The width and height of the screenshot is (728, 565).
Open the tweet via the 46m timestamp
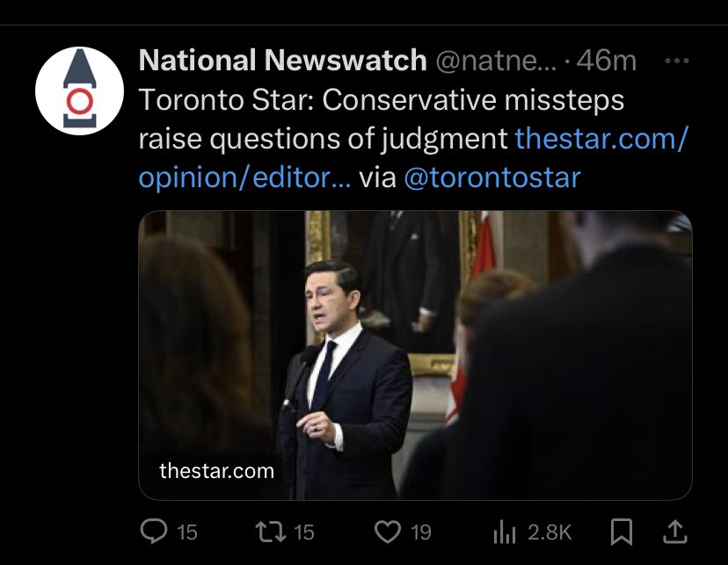(x=612, y=61)
